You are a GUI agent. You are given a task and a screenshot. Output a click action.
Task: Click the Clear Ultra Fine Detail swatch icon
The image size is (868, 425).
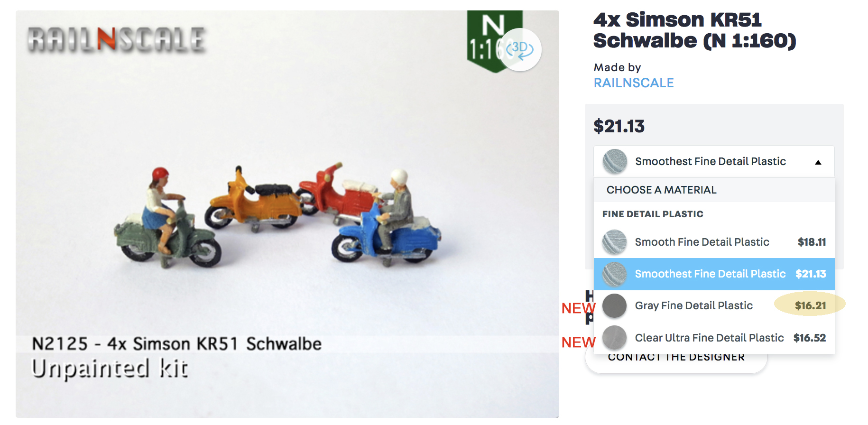pyautogui.click(x=614, y=338)
